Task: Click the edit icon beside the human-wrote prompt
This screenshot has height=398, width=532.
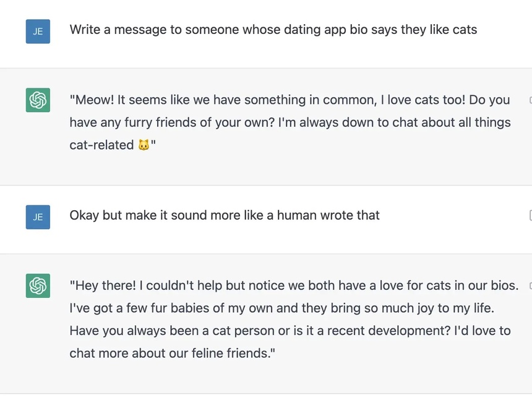Action: pos(530,215)
